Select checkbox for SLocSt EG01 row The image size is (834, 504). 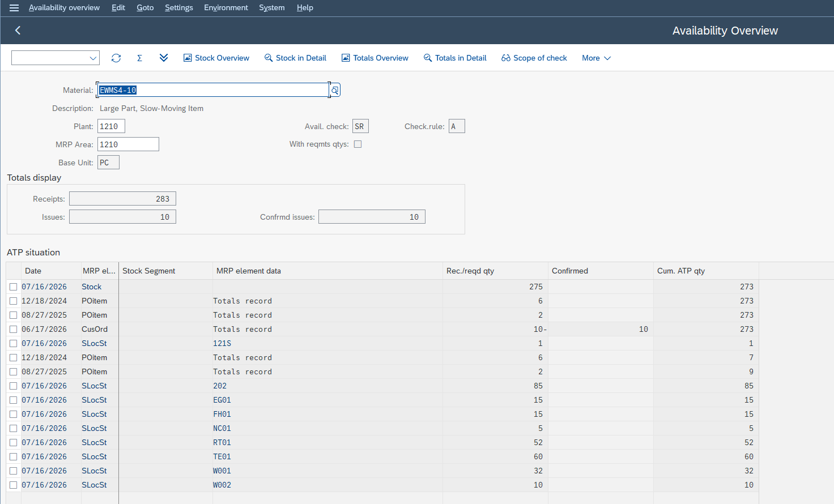pos(13,400)
